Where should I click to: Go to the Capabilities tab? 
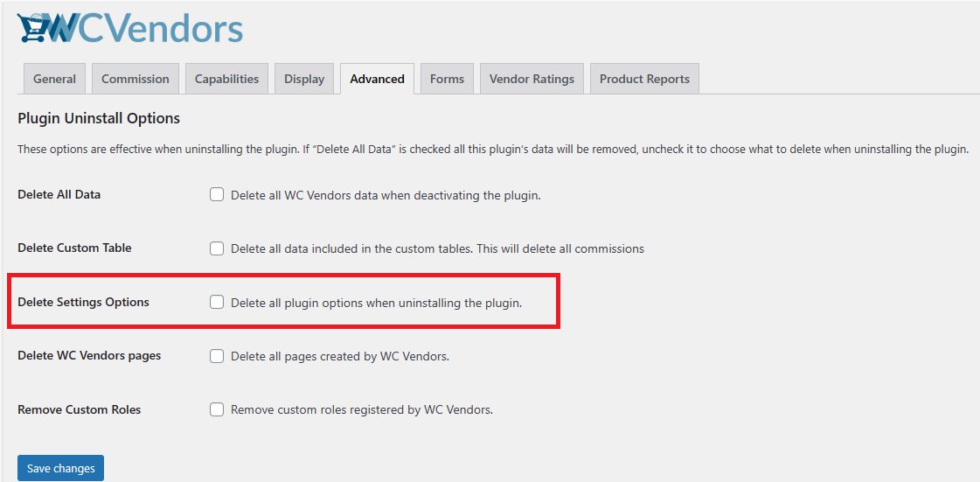point(226,79)
